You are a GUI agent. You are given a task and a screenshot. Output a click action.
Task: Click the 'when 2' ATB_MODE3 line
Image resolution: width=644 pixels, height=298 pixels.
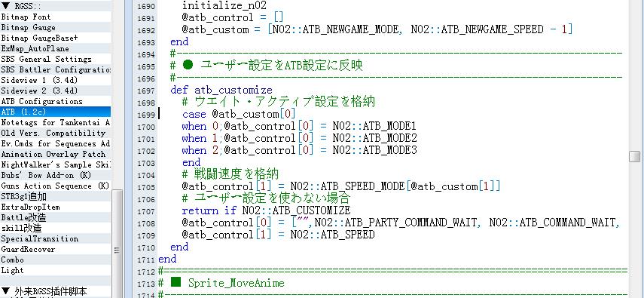[x=300, y=150]
